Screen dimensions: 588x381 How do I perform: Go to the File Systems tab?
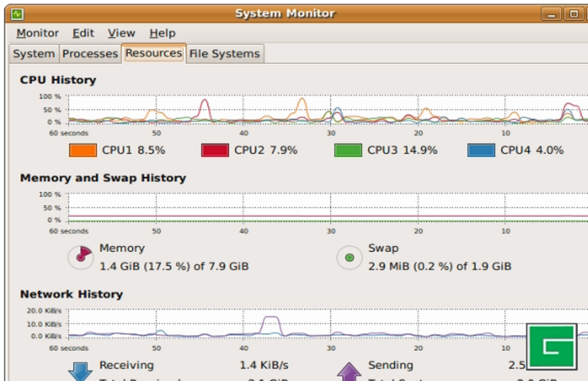coord(225,54)
